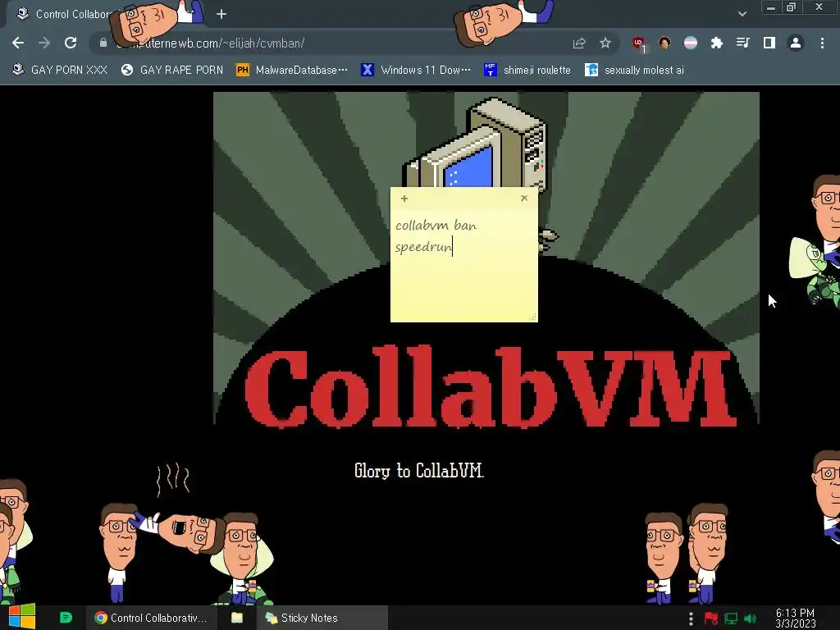Switch to Chrome in the taskbar
This screenshot has height=630, width=840.
click(x=151, y=618)
